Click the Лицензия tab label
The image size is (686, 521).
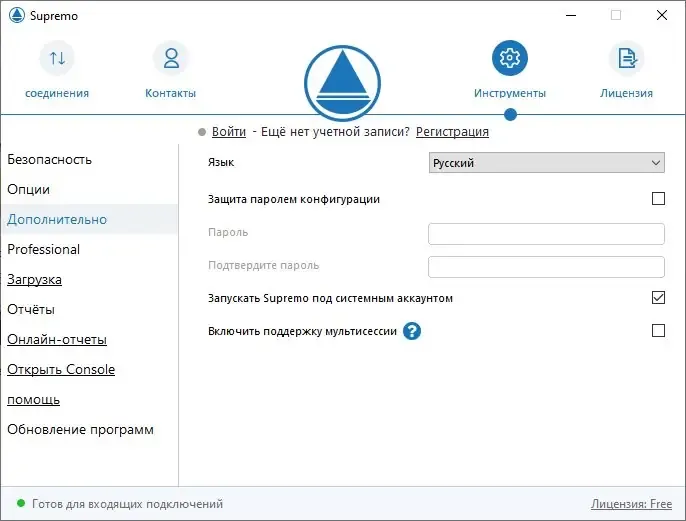click(626, 93)
